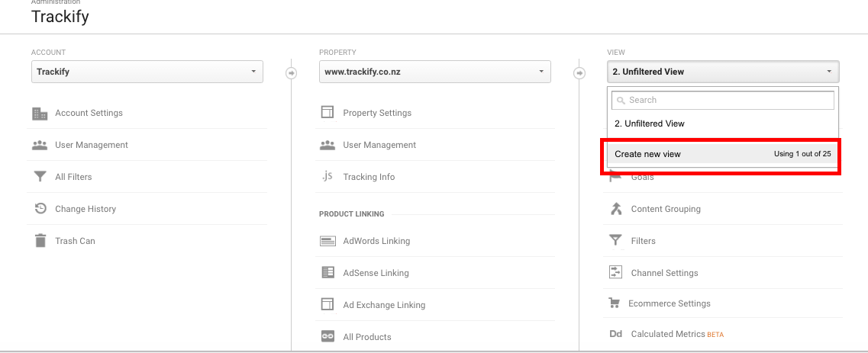The height and width of the screenshot is (353, 868).
Task: Collapse the 2. Unfiltered View dropdown
Action: pos(723,72)
